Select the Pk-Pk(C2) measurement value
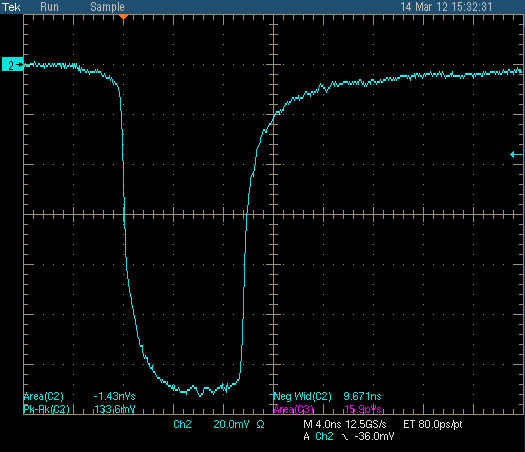 tap(115, 409)
